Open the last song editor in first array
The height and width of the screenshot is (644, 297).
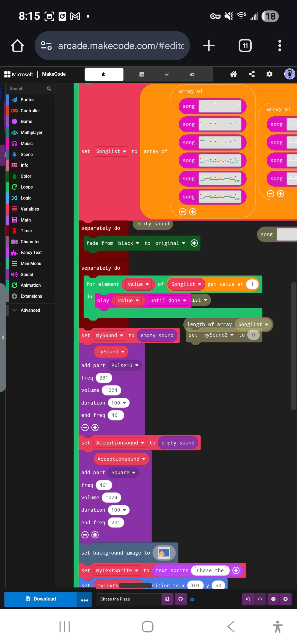click(220, 197)
